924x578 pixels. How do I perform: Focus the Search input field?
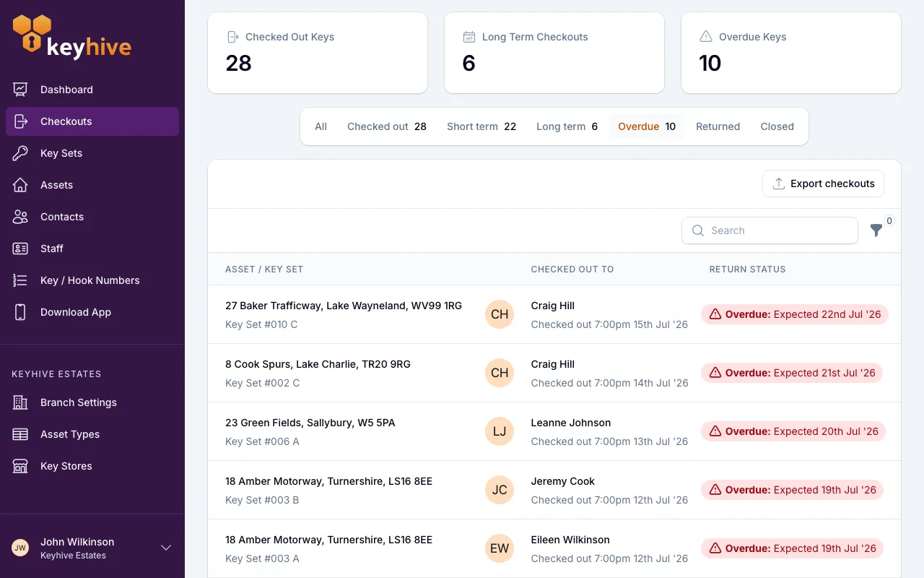coord(770,230)
